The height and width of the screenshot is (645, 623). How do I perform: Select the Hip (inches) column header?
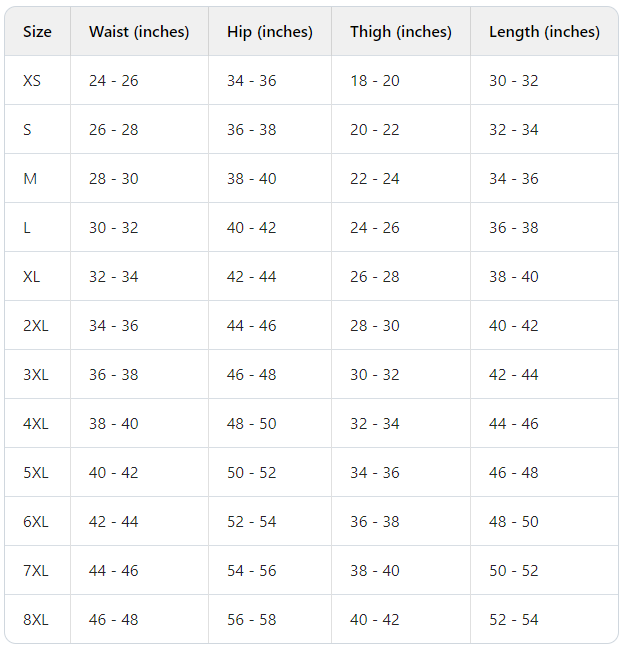[x=270, y=32]
